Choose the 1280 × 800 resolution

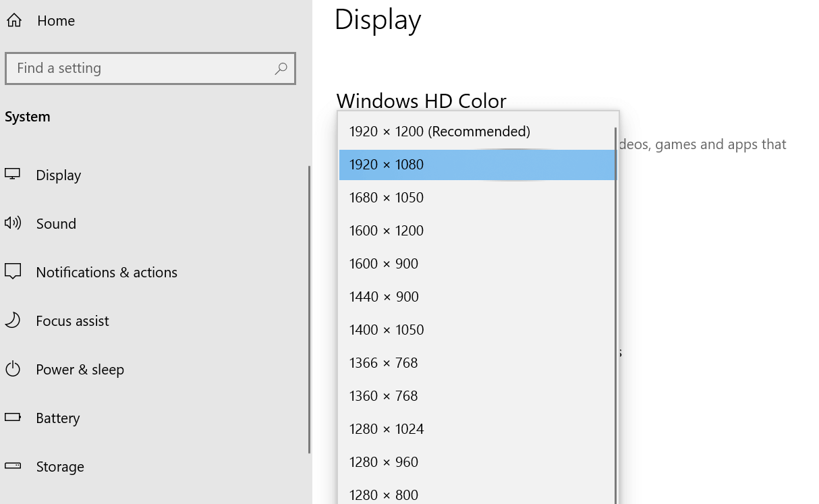coord(383,495)
